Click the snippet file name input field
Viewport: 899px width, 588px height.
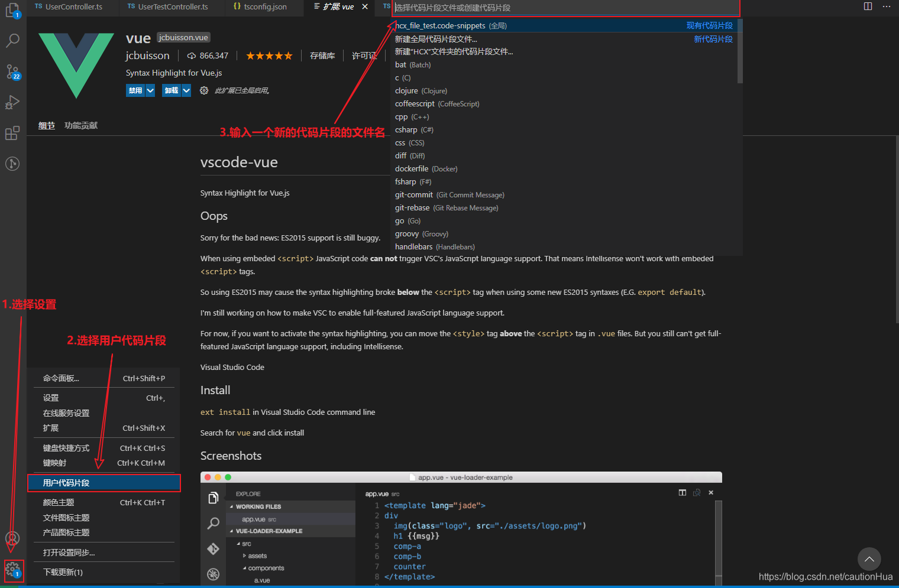pyautogui.click(x=566, y=8)
